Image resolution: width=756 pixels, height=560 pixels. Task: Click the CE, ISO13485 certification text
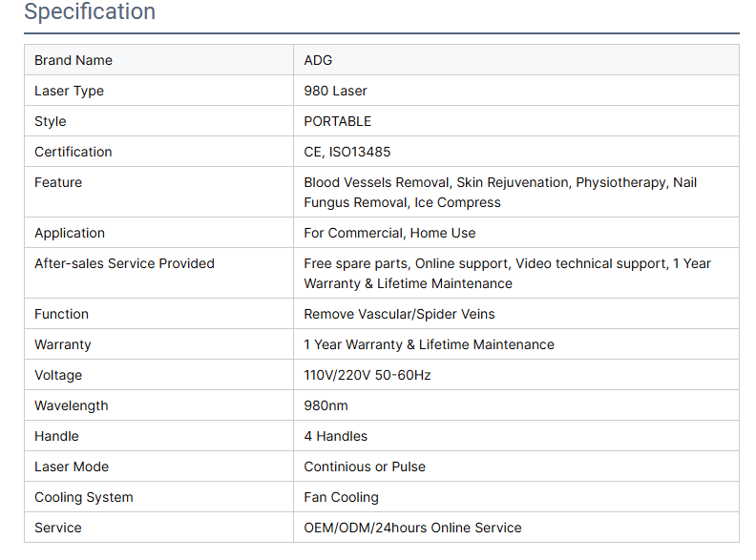[x=347, y=152]
